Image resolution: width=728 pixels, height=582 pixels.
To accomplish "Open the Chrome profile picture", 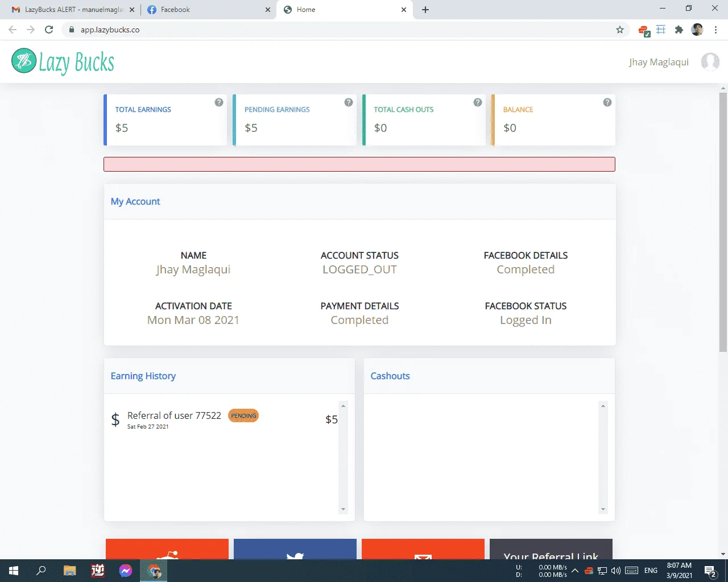I will [x=697, y=30].
